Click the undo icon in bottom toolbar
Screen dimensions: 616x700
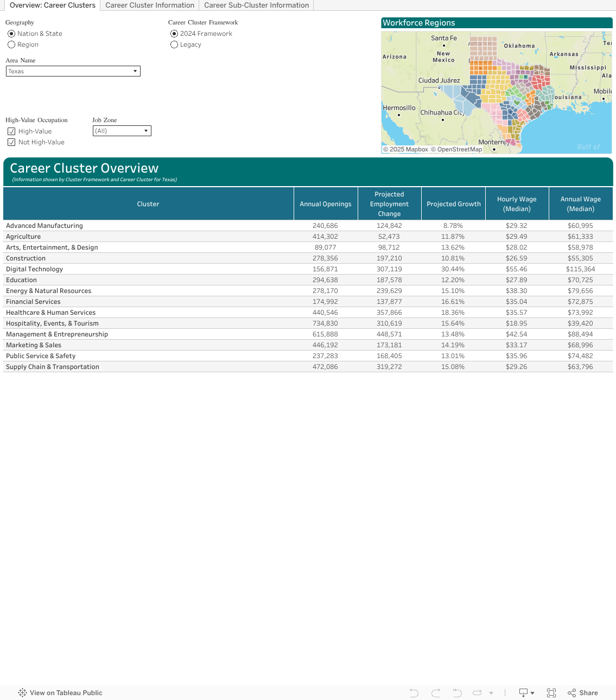point(414,693)
